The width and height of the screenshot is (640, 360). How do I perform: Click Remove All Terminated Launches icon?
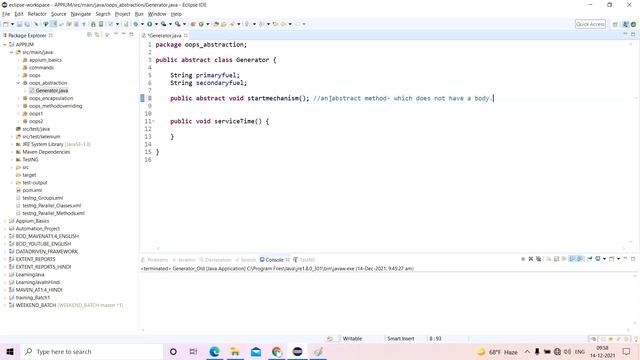point(539,259)
